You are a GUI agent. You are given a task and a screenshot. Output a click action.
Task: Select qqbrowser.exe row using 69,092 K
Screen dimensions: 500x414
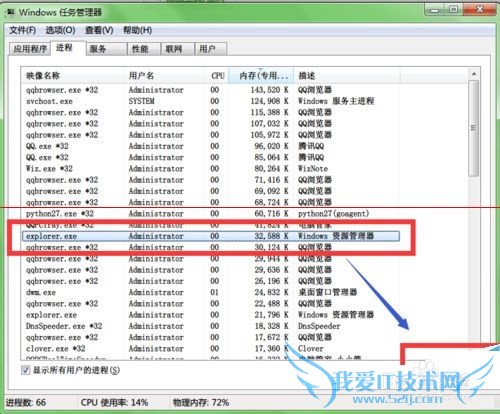click(211, 191)
